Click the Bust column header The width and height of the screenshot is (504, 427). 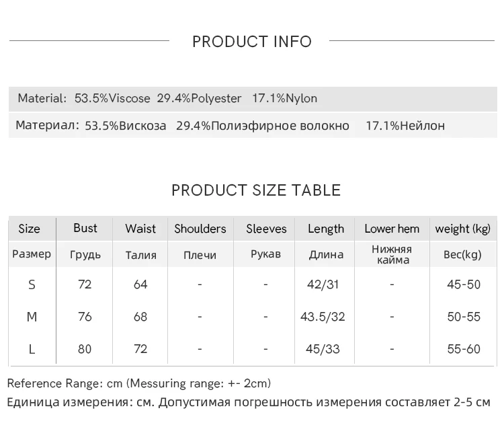pos(85,228)
